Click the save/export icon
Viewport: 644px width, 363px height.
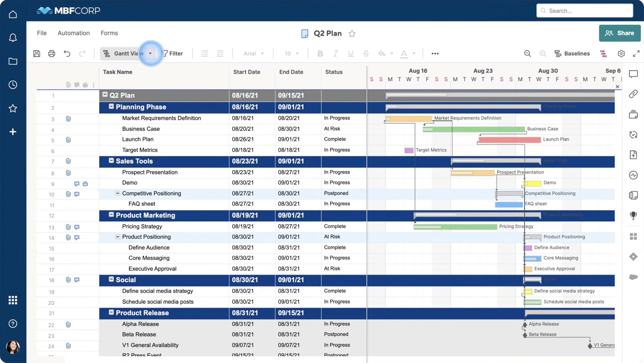(37, 53)
